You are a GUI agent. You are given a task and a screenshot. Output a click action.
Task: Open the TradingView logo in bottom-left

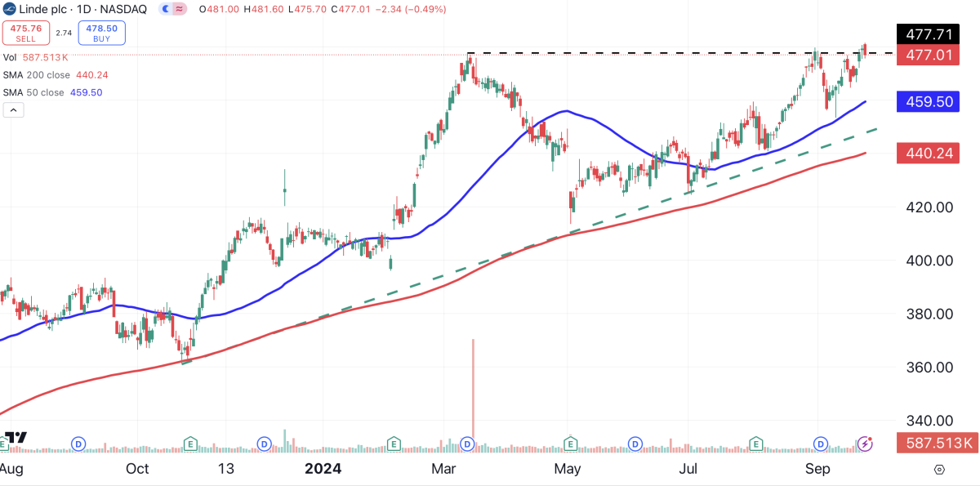coord(16,437)
